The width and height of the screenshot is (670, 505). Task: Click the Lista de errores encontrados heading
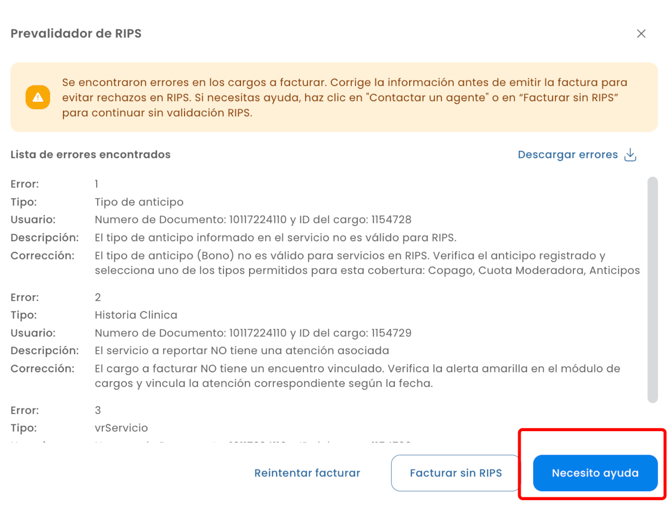click(x=90, y=155)
